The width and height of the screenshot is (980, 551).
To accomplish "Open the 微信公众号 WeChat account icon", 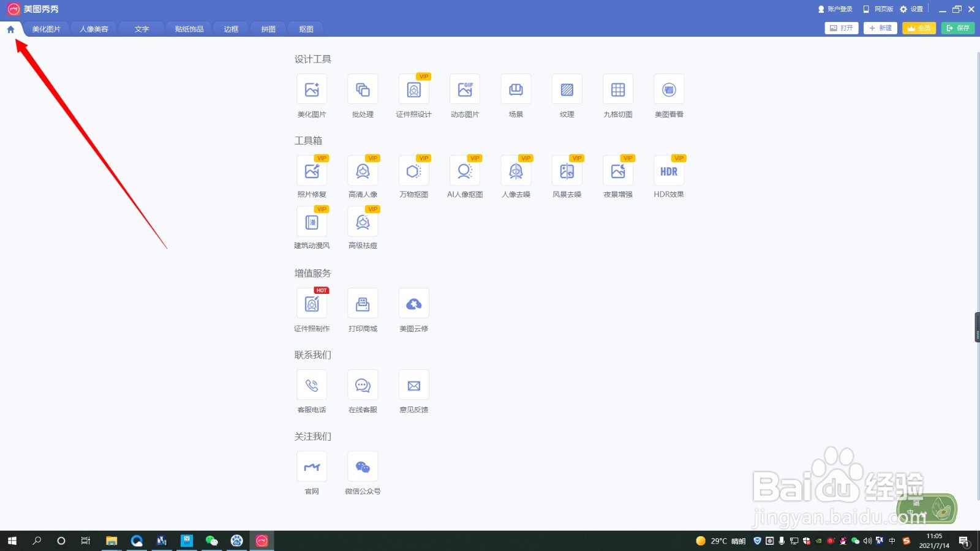I will (363, 467).
